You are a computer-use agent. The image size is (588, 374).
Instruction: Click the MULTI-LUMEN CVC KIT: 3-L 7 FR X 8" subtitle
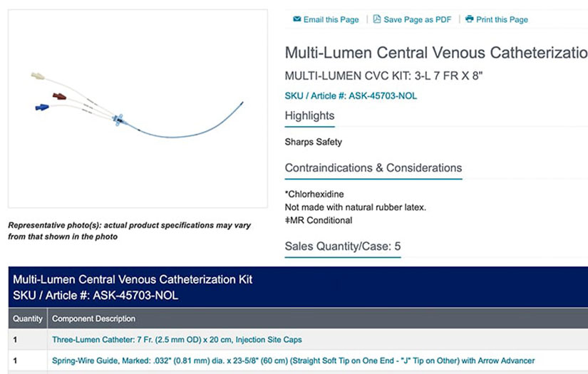coord(383,76)
